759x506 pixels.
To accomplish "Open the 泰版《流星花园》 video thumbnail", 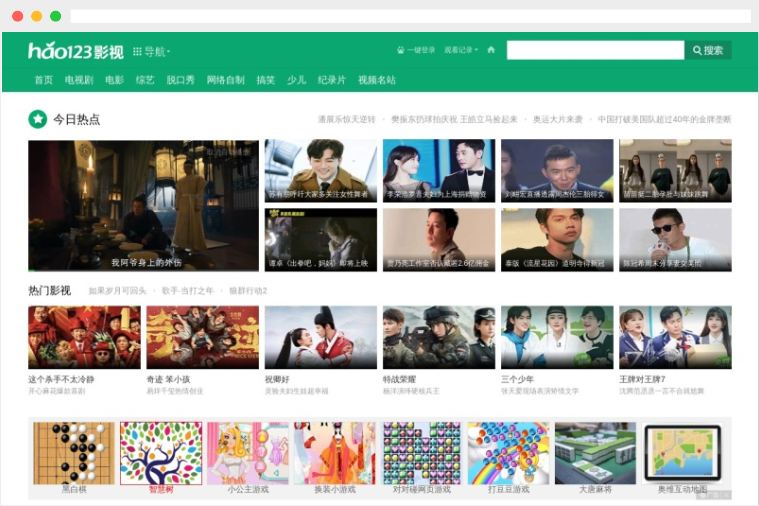I will pyautogui.click(x=557, y=240).
